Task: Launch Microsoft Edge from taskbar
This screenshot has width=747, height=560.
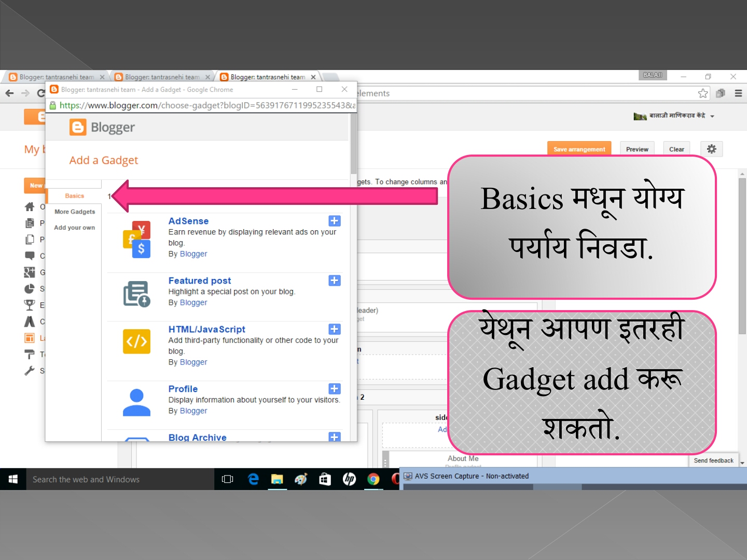Action: click(253, 479)
